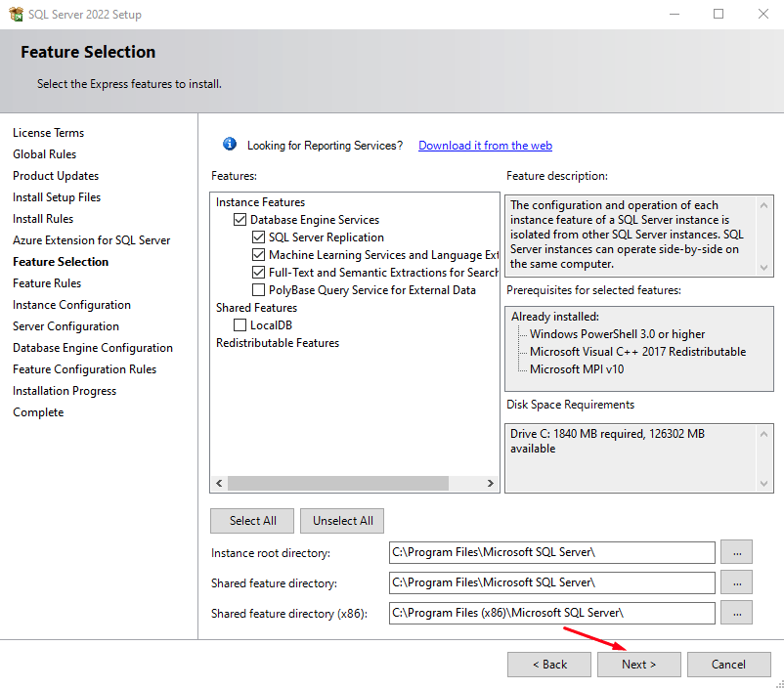Click the Already installed heading
This screenshot has width=784, height=689.
pos(555,317)
